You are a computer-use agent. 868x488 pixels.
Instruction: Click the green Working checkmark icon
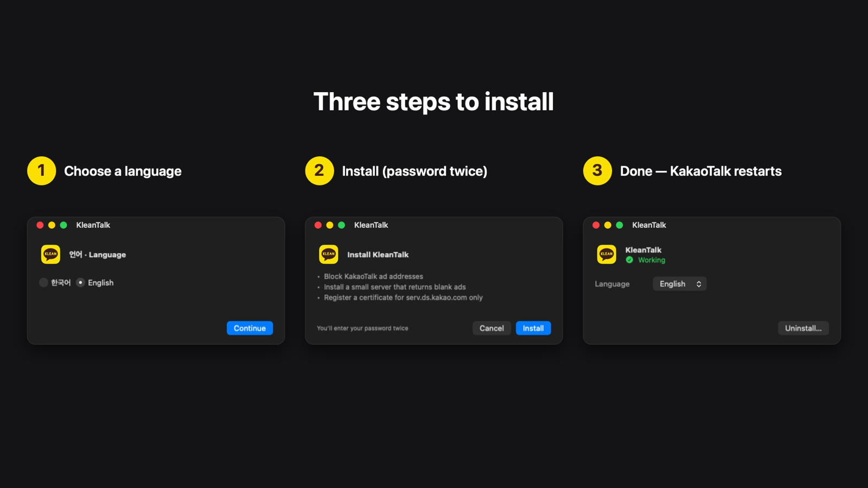click(629, 260)
